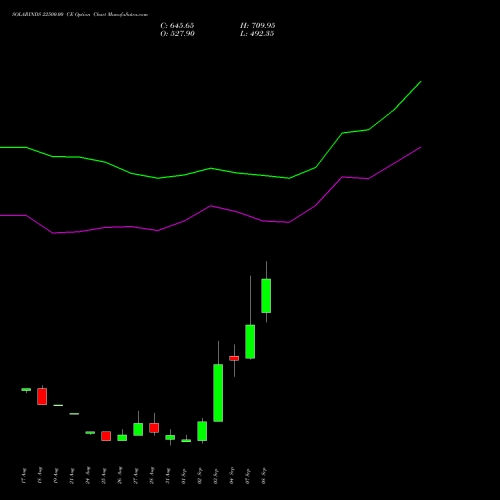Click the green candlestick above 07 Sep

click(x=250, y=342)
